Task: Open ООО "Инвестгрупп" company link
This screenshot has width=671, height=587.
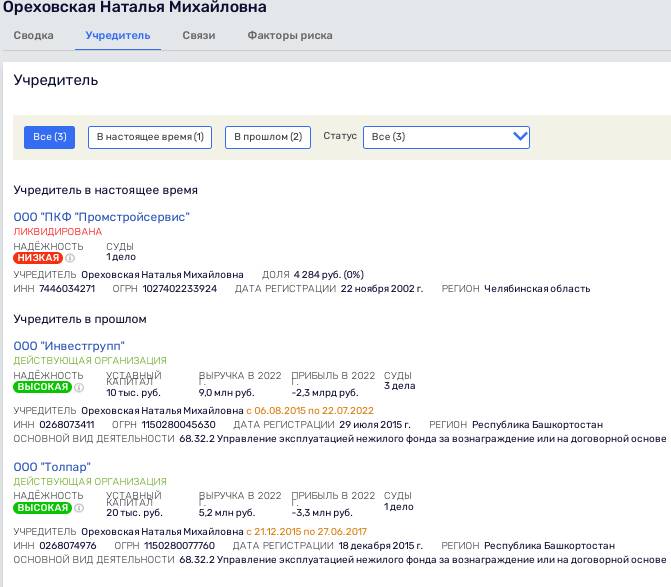Action: pos(69,346)
